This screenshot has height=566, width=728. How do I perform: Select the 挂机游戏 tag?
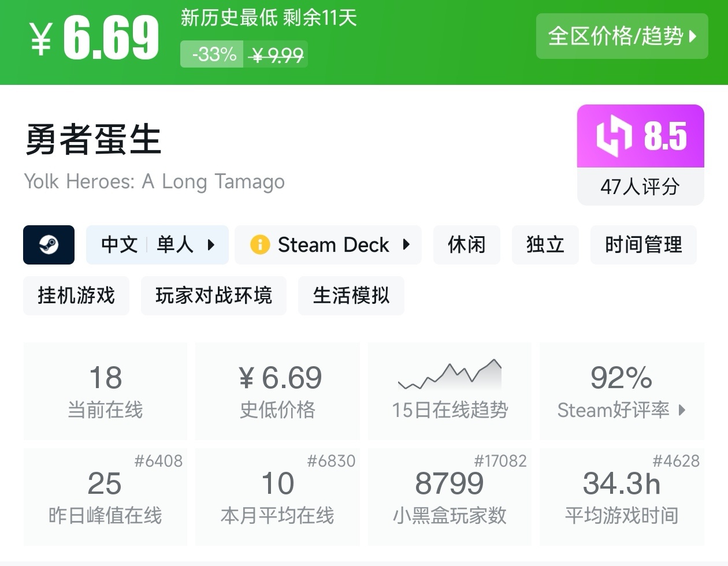coord(76,296)
